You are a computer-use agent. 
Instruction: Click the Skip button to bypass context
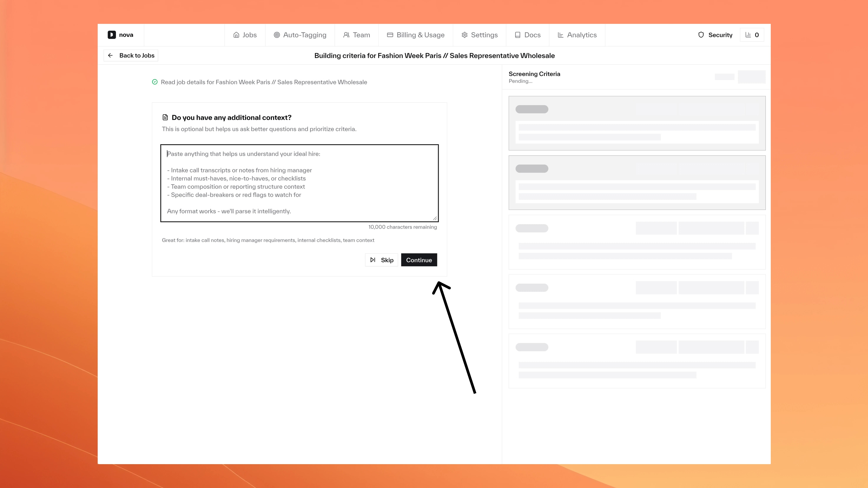click(x=382, y=260)
